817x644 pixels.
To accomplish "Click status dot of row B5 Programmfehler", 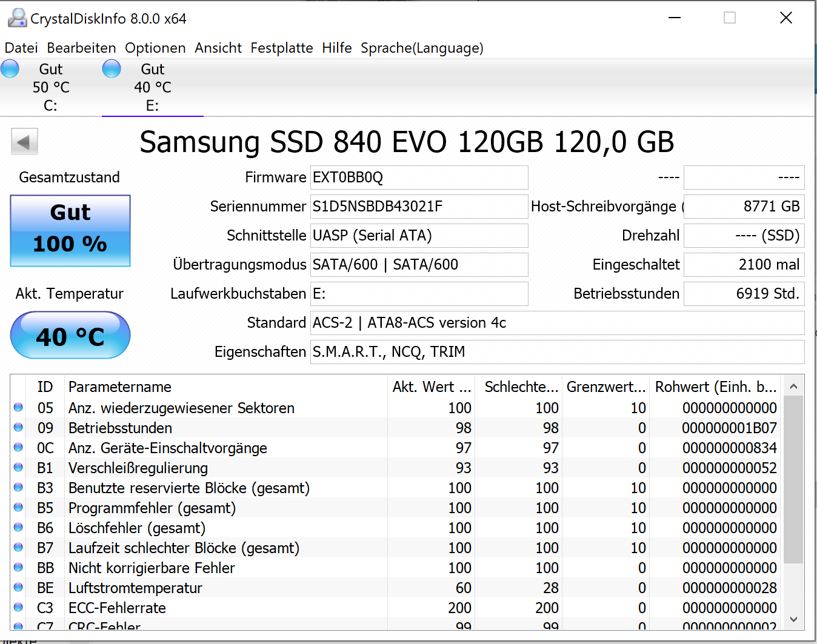I will 18,508.
